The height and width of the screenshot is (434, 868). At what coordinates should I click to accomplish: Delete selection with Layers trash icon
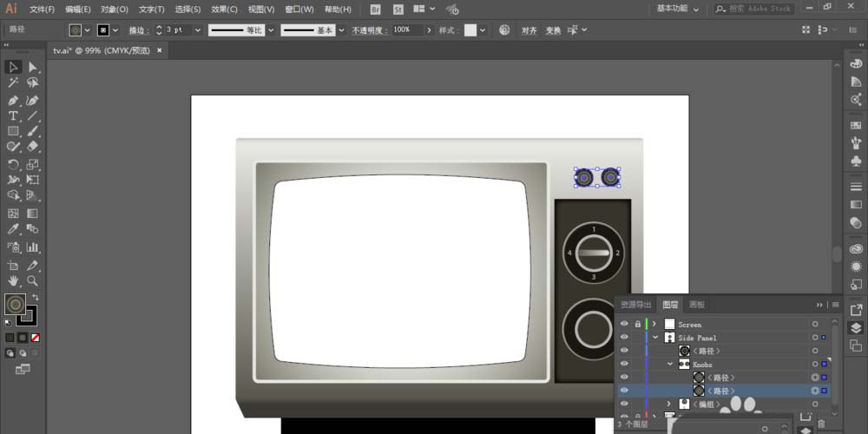click(x=821, y=424)
